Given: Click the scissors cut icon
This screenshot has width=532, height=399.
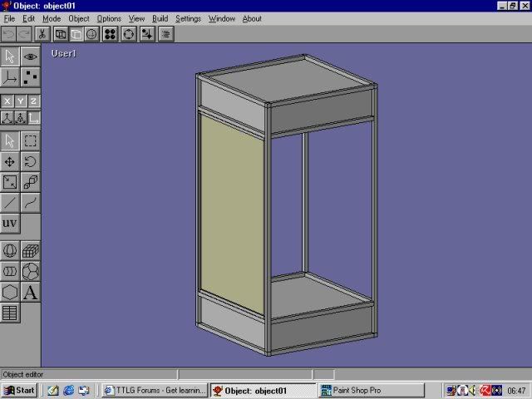Looking at the screenshot, I should 42,34.
